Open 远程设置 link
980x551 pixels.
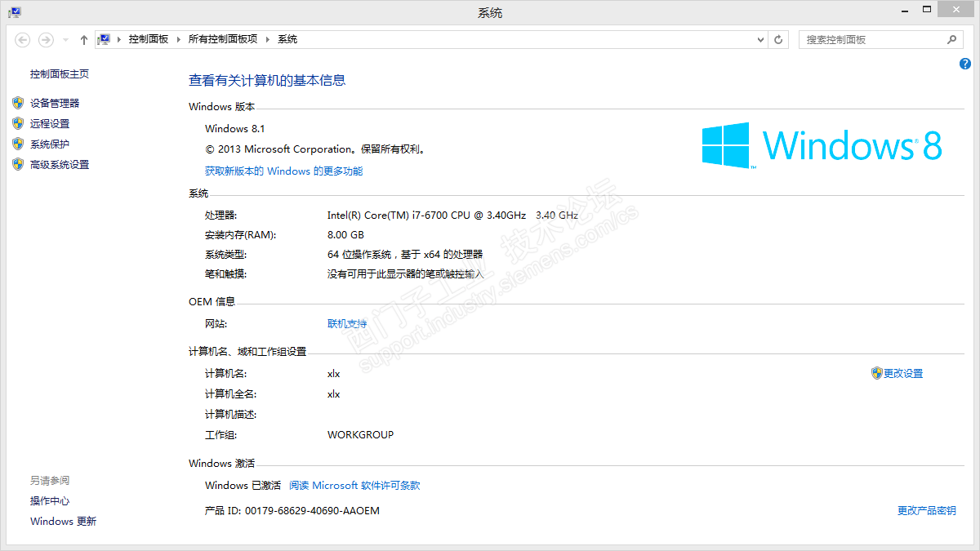coord(50,124)
